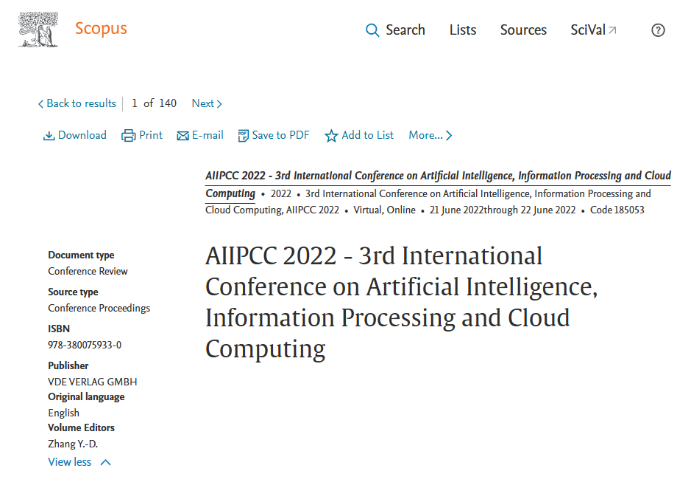The image size is (677, 488).
Task: Click the E-mail envelope icon
Action: [183, 136]
